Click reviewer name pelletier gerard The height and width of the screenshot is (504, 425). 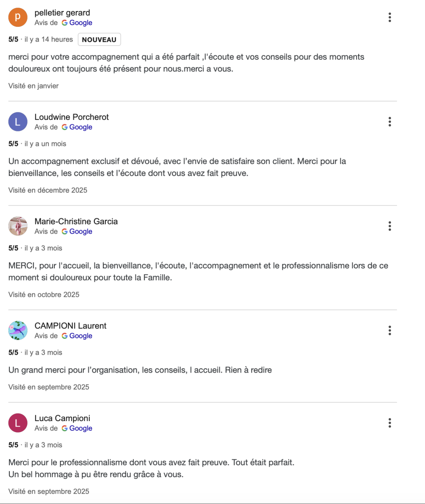tap(62, 13)
